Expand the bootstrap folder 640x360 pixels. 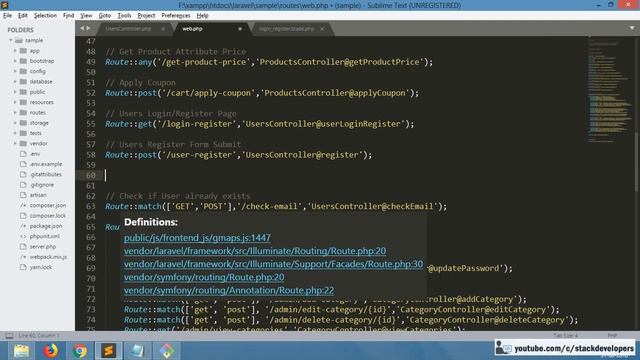coord(15,61)
